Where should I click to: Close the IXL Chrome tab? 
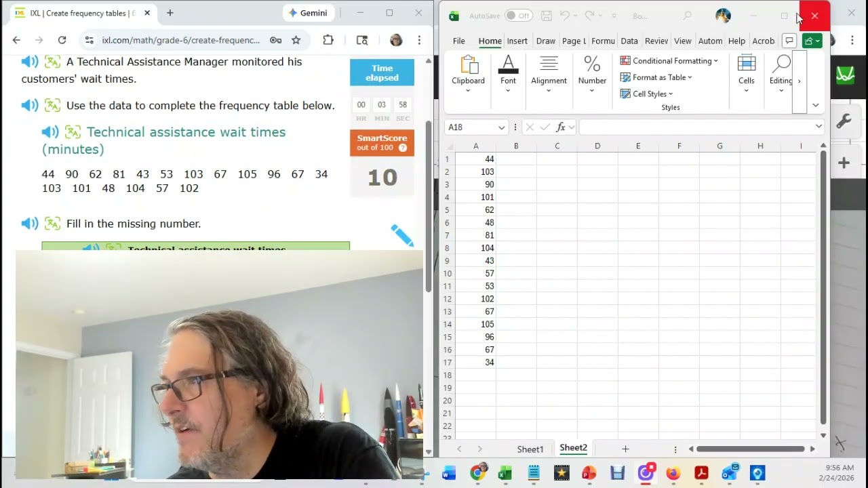147,13
